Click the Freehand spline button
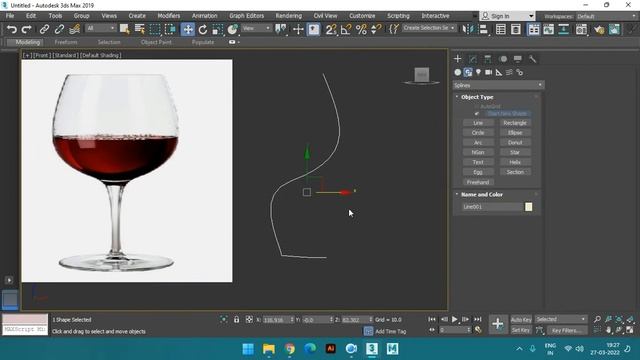The width and height of the screenshot is (640, 360). click(x=478, y=182)
